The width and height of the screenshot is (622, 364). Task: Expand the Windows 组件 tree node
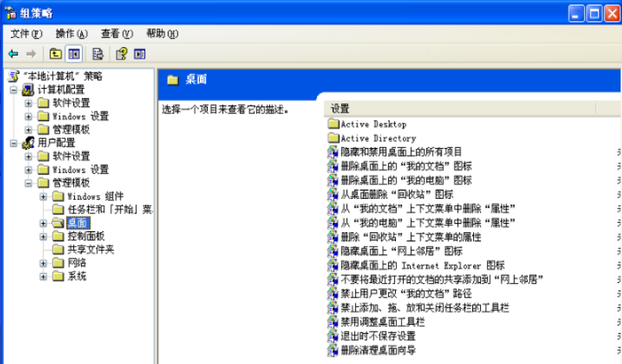point(44,197)
